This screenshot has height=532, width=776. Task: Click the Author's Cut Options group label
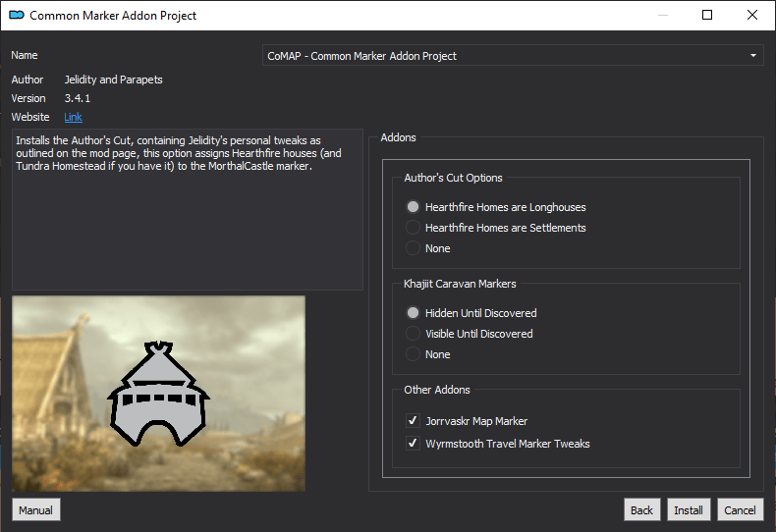point(453,178)
